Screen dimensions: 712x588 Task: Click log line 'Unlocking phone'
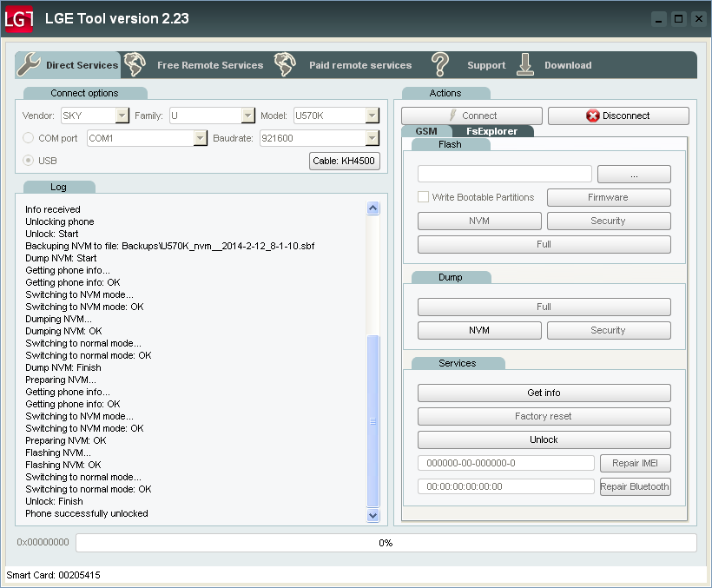click(x=60, y=221)
